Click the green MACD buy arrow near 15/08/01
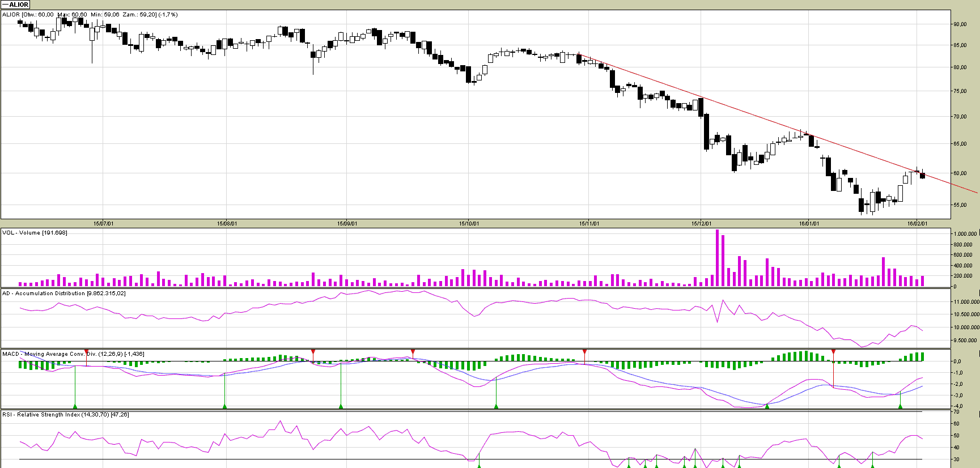980x468 pixels. pos(225,406)
